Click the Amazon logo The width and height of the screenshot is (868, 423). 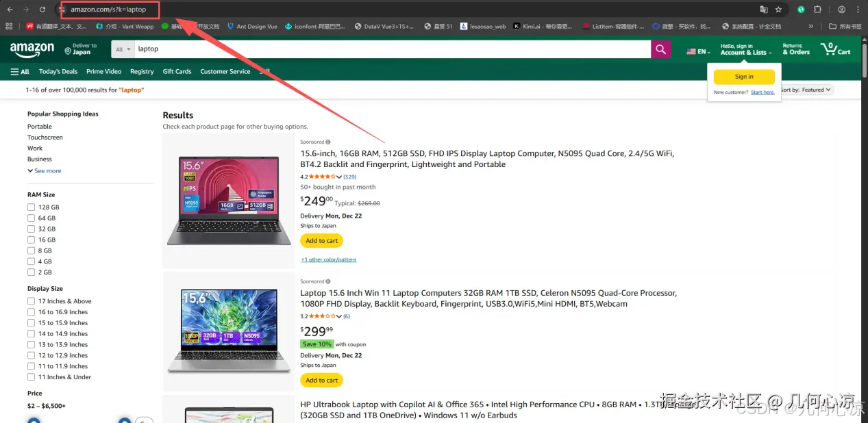pos(32,50)
